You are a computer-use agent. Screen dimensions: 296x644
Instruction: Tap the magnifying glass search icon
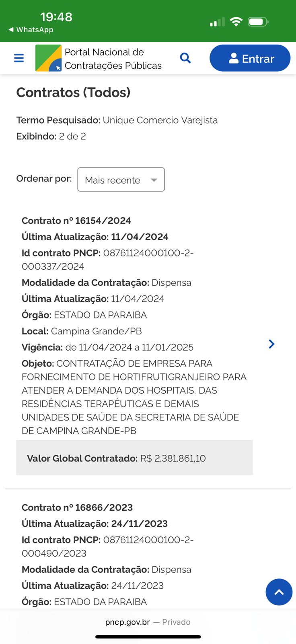click(x=185, y=58)
